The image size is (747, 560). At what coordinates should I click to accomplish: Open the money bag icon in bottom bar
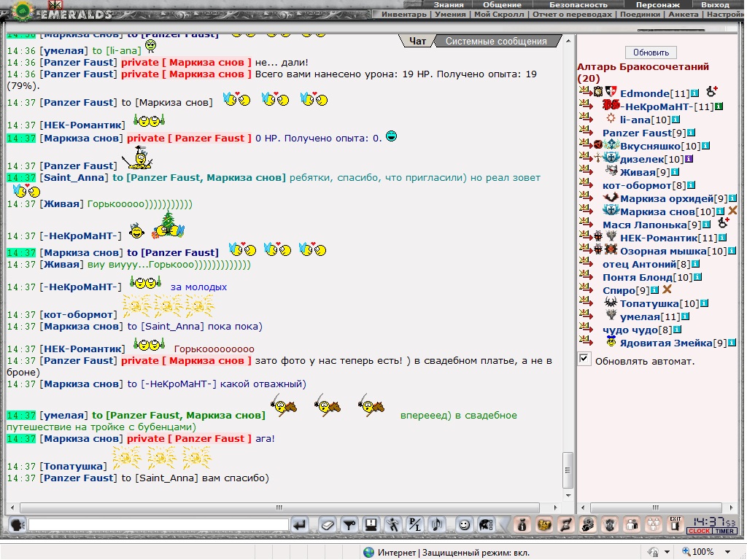tap(522, 525)
